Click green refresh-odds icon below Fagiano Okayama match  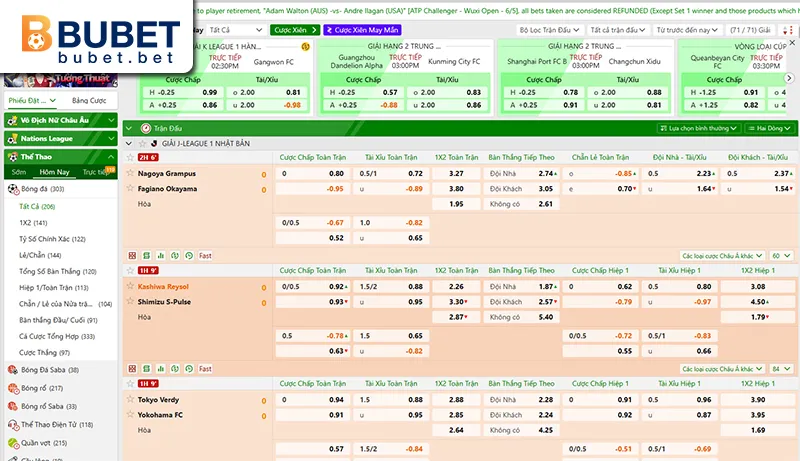tap(175, 255)
